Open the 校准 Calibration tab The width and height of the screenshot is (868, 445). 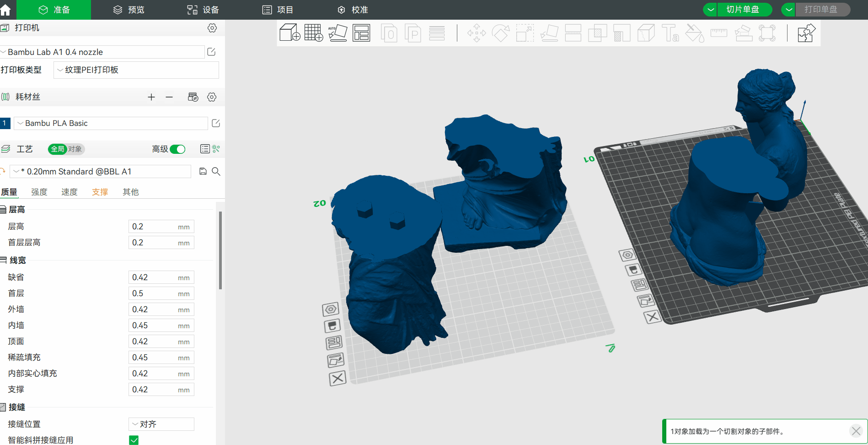353,10
